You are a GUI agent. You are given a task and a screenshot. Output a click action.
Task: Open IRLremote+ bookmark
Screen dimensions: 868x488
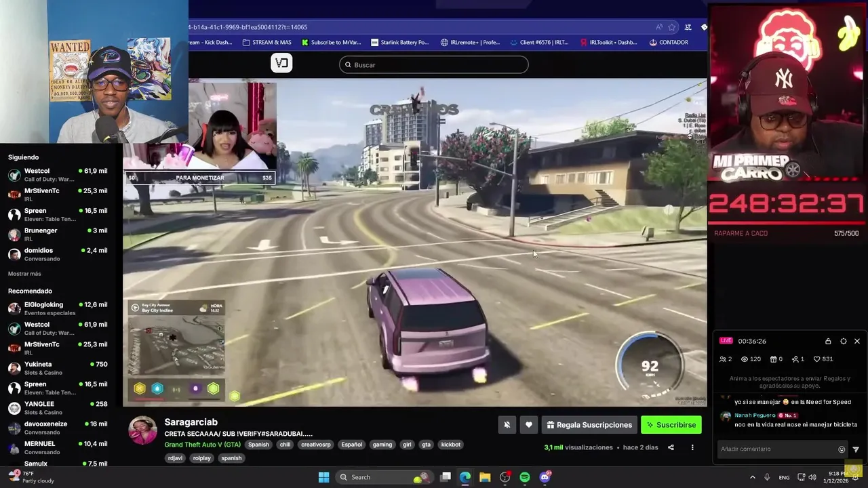point(470,42)
